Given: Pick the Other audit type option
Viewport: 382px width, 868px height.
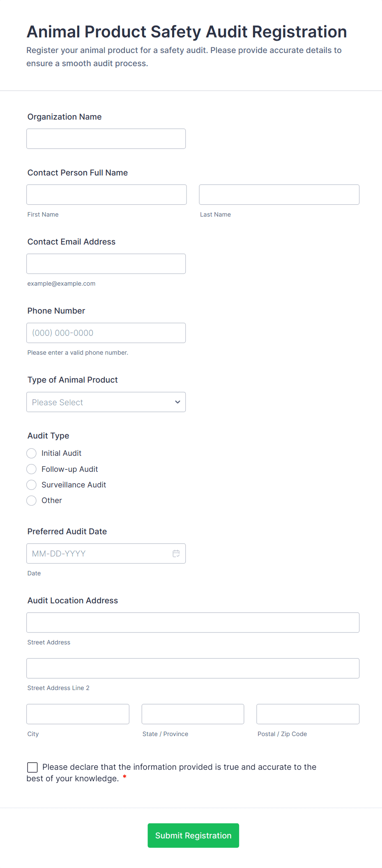Looking at the screenshot, I should point(32,501).
